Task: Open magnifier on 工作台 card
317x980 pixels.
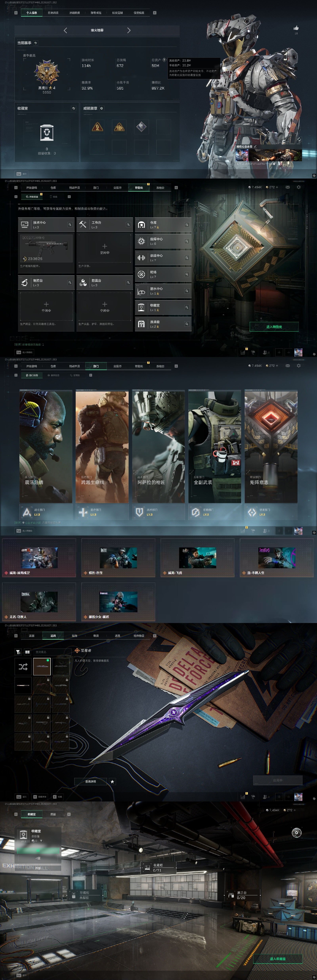Action: pyautogui.click(x=128, y=225)
